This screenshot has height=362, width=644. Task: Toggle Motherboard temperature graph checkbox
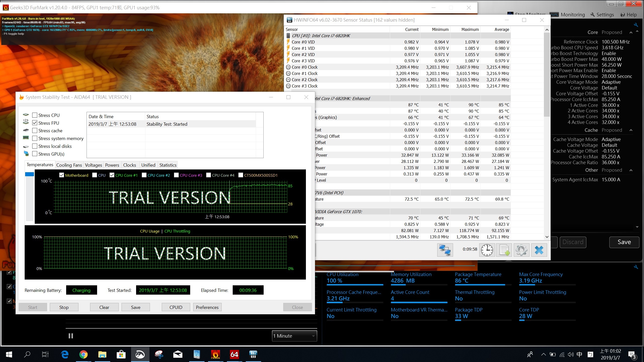[62, 175]
